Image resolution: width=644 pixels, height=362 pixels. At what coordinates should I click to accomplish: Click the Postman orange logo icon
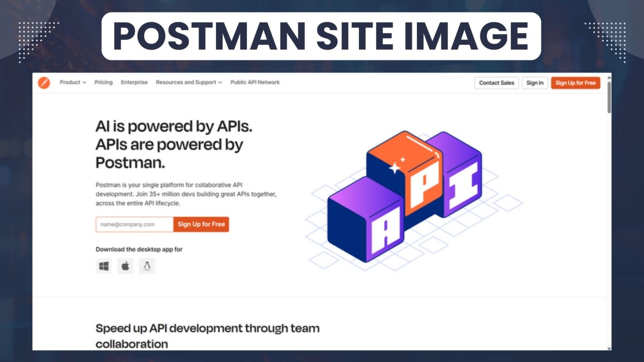(44, 83)
